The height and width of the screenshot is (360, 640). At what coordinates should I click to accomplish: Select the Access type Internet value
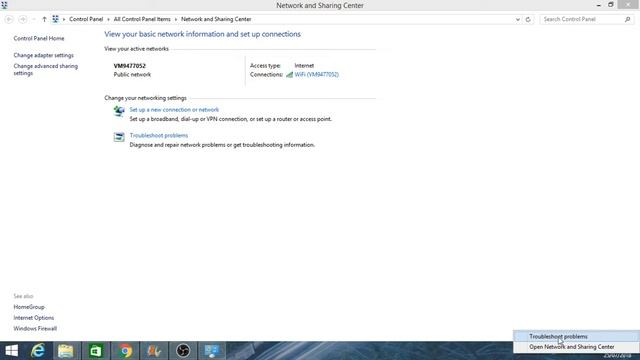304,66
